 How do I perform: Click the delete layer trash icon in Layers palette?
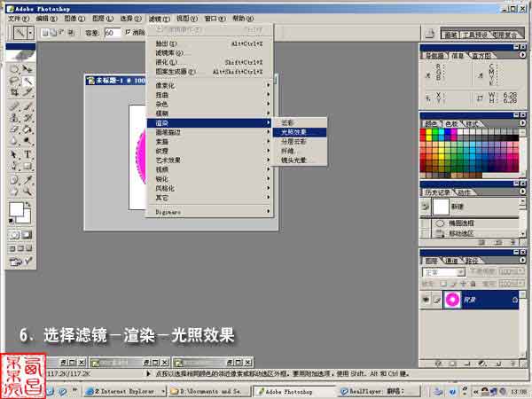pos(513,364)
